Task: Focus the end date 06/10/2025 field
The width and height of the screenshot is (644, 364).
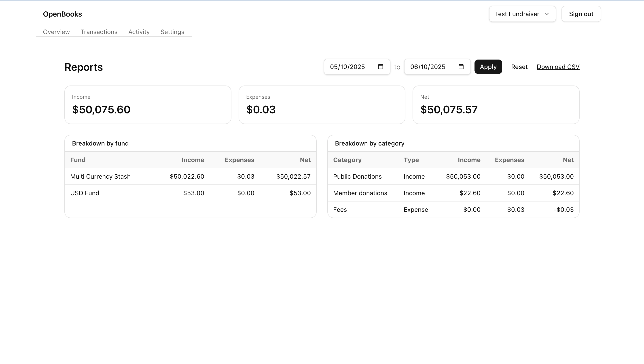Action: [428, 67]
